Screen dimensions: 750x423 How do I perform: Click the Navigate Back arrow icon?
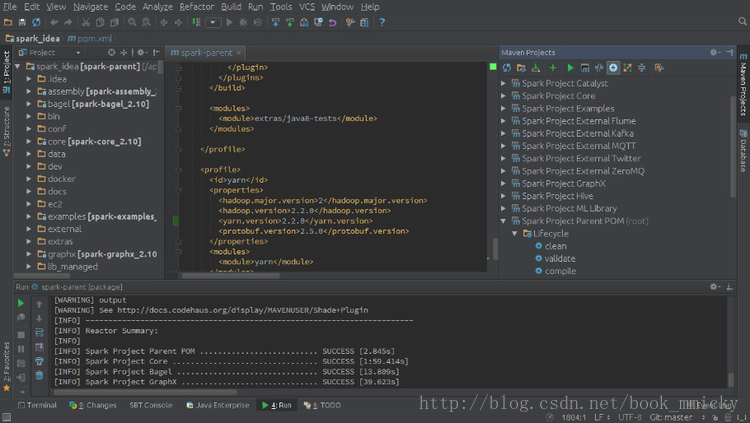point(164,22)
